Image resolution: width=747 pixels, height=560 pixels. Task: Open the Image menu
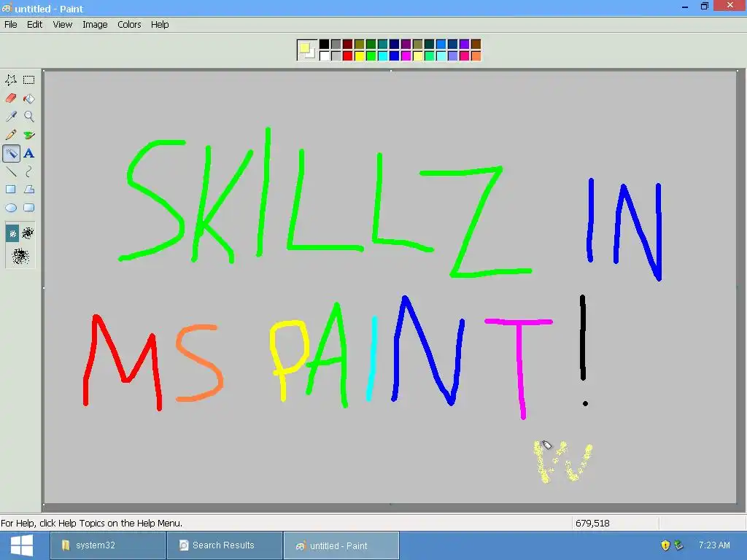[x=95, y=24]
